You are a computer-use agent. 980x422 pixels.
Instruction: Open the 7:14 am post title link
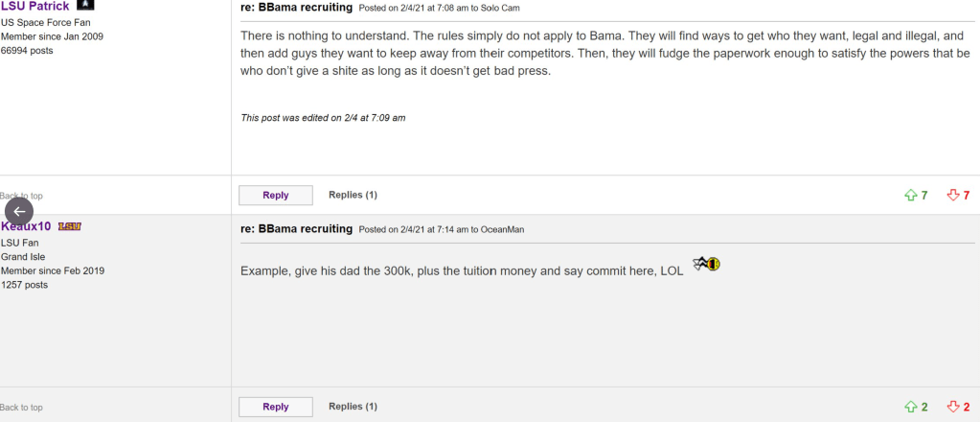(296, 229)
